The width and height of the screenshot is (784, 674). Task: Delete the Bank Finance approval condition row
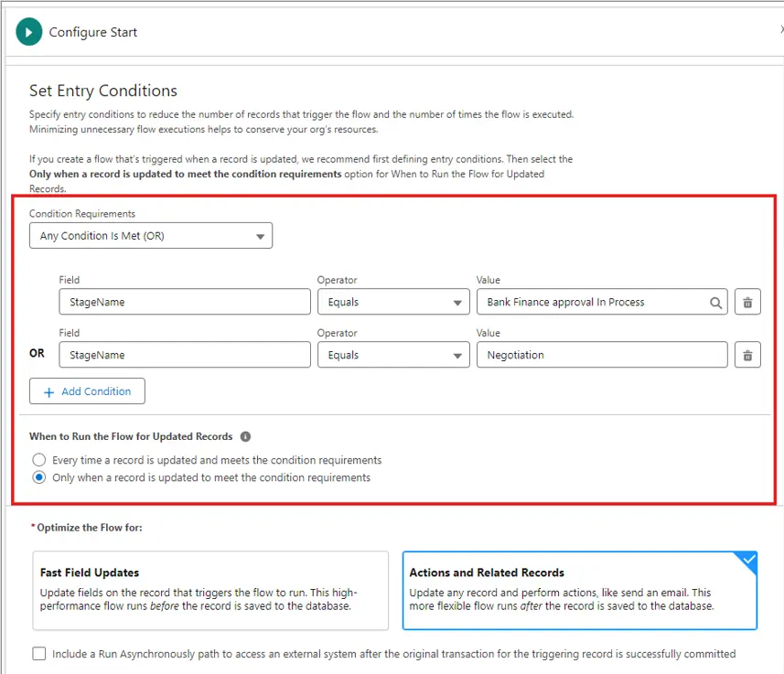tap(747, 303)
